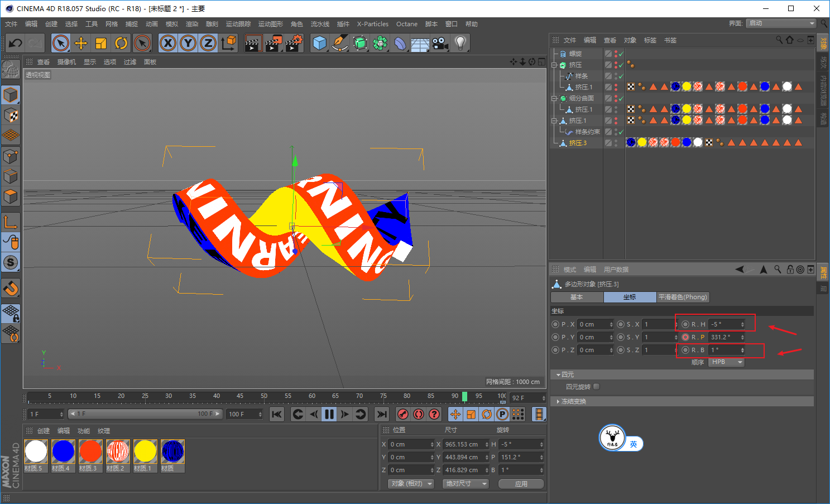Click Render View clapperboard icon
This screenshot has width=830, height=504.
coord(253,43)
